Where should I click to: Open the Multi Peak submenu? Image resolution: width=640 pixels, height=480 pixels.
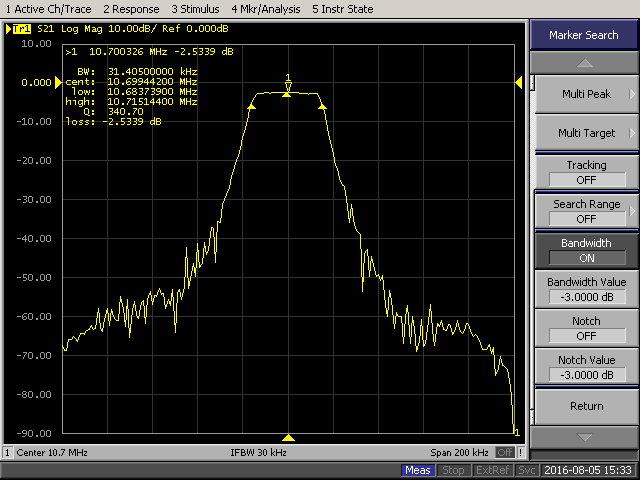[586, 94]
